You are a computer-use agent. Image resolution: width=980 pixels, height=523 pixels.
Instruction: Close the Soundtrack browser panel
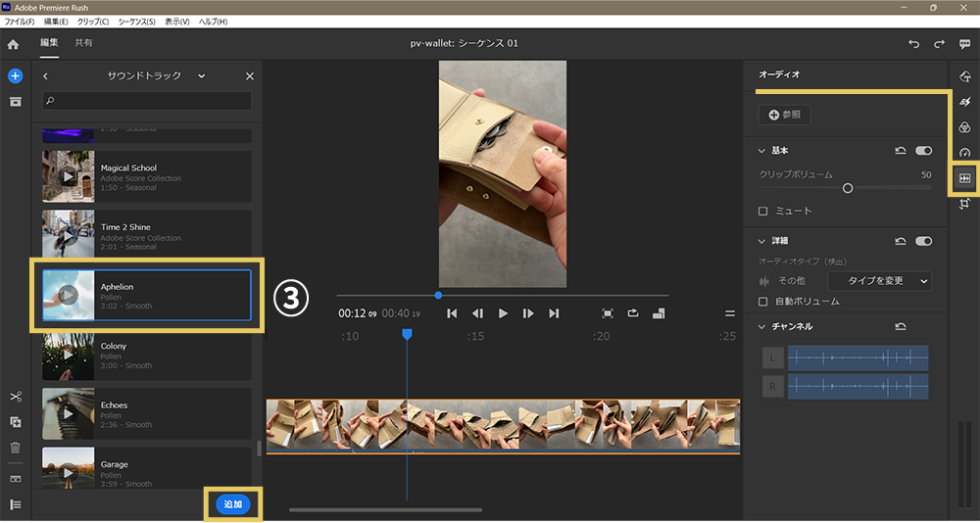point(249,76)
